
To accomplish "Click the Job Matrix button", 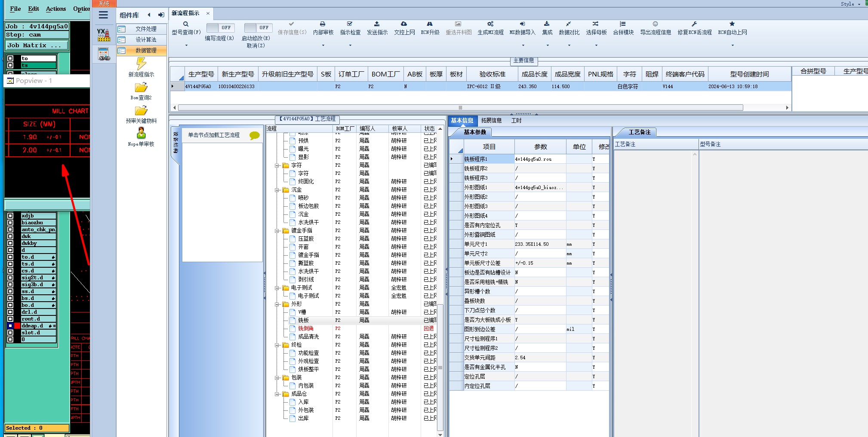I will coord(37,45).
